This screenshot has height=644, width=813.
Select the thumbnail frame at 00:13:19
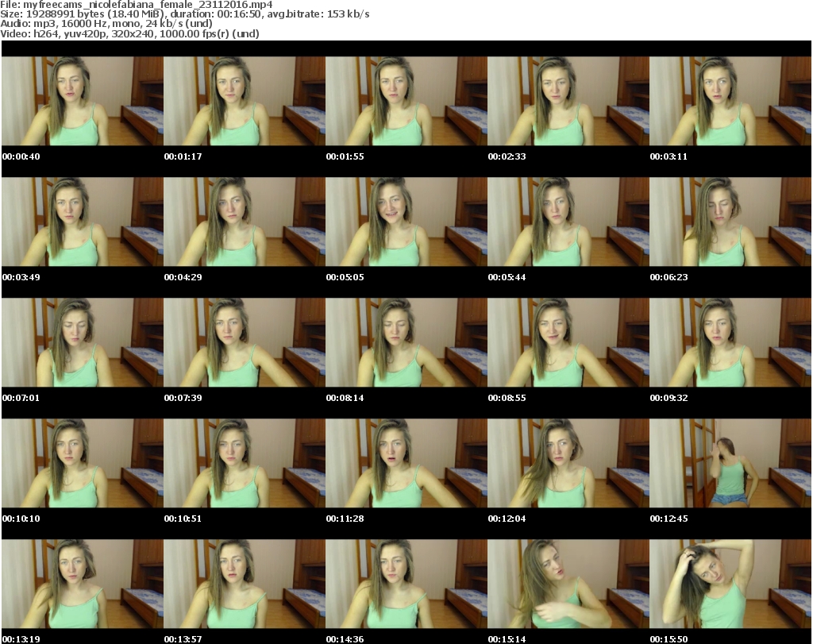(x=83, y=584)
